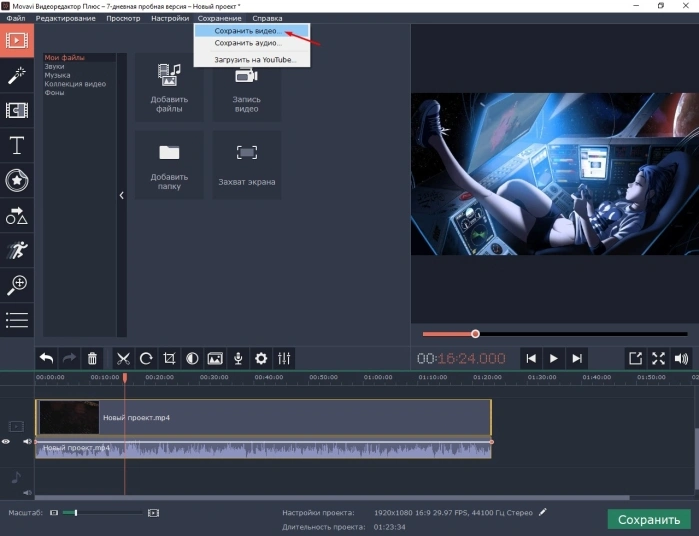Click the preview playback progress slider knob

coord(475,334)
